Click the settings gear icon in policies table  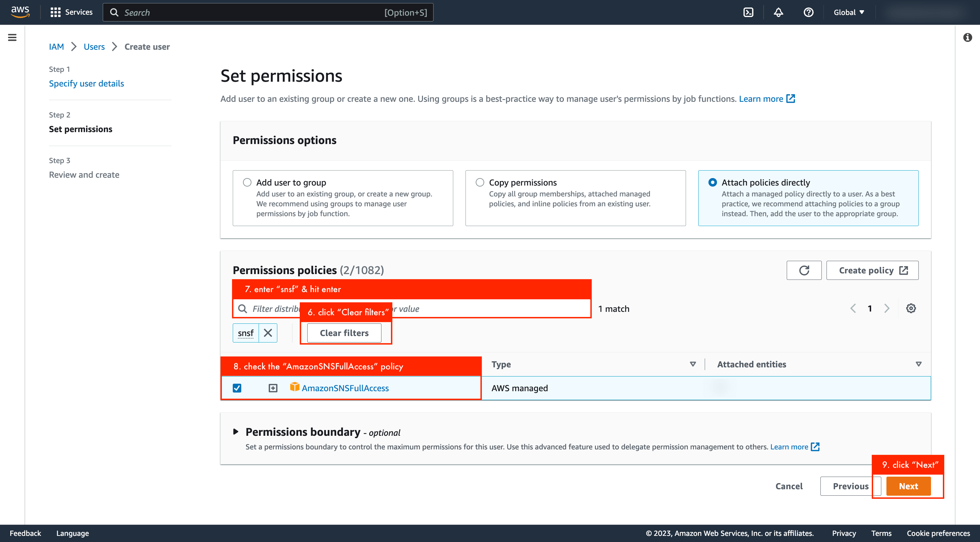[x=911, y=308]
